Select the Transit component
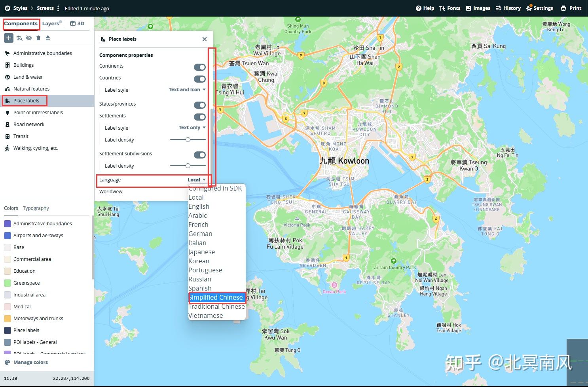 click(21, 136)
